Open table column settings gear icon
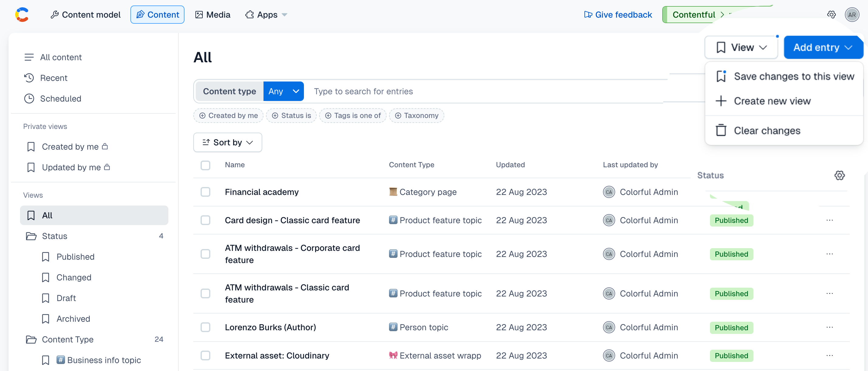This screenshot has height=371, width=868. [839, 175]
